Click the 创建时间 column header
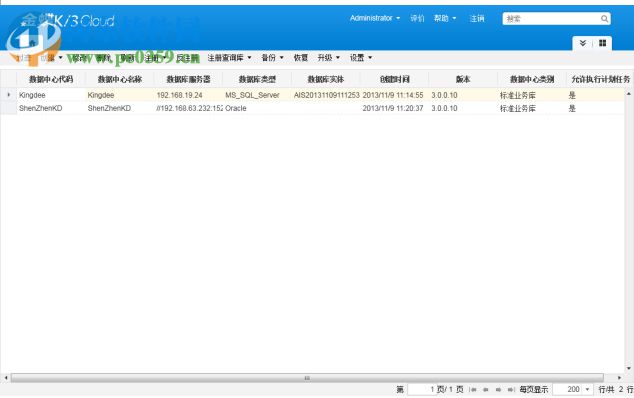The width and height of the screenshot is (634, 398). tap(395, 79)
